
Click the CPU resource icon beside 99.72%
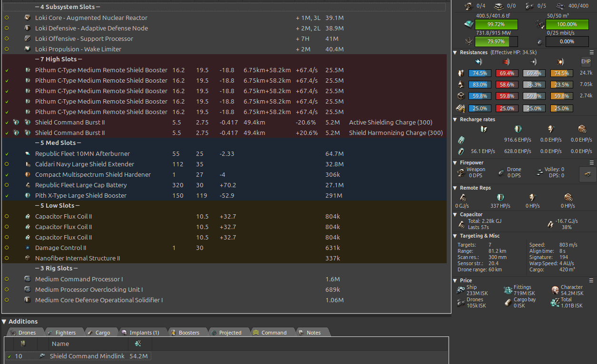click(468, 24)
